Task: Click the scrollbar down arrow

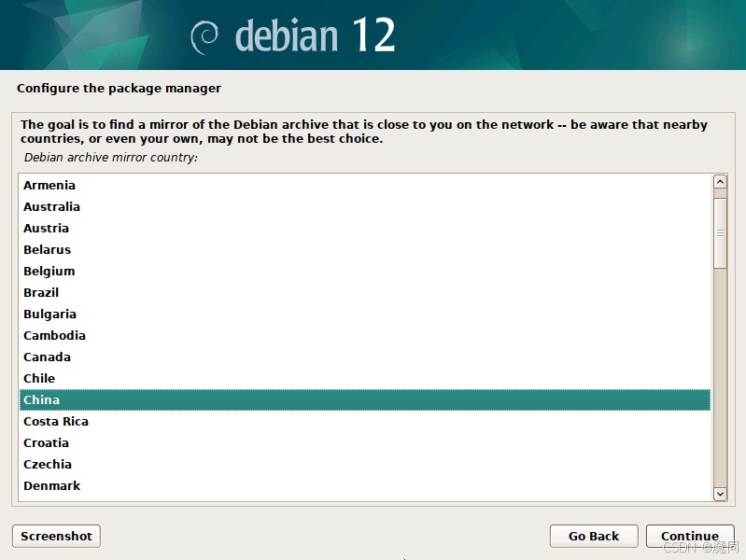Action: tap(720, 494)
